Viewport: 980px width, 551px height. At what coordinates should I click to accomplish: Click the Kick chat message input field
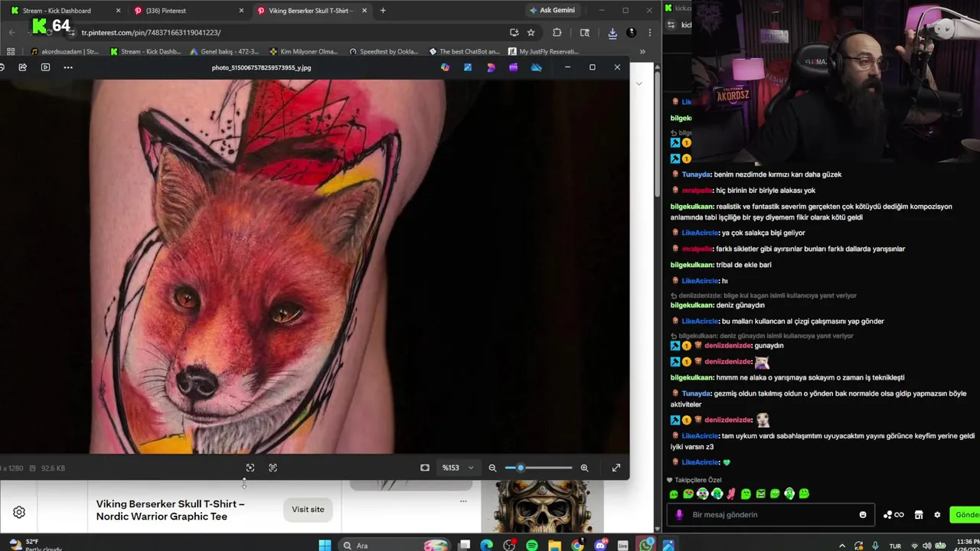coord(771,515)
